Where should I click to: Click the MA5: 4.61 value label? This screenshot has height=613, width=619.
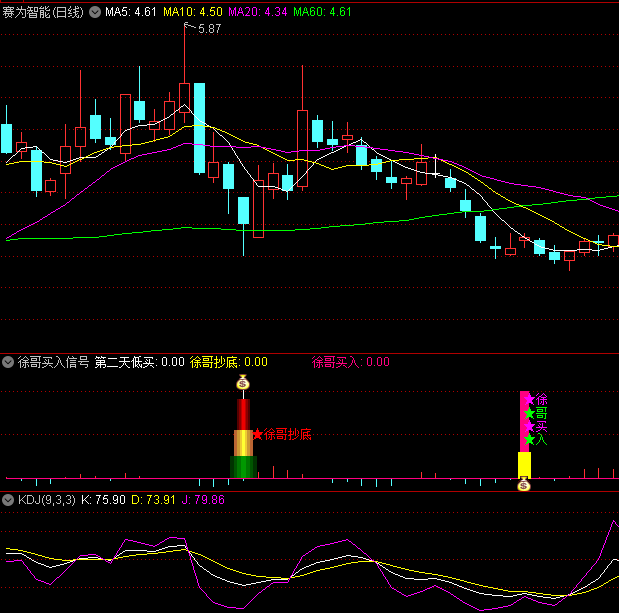(131, 12)
